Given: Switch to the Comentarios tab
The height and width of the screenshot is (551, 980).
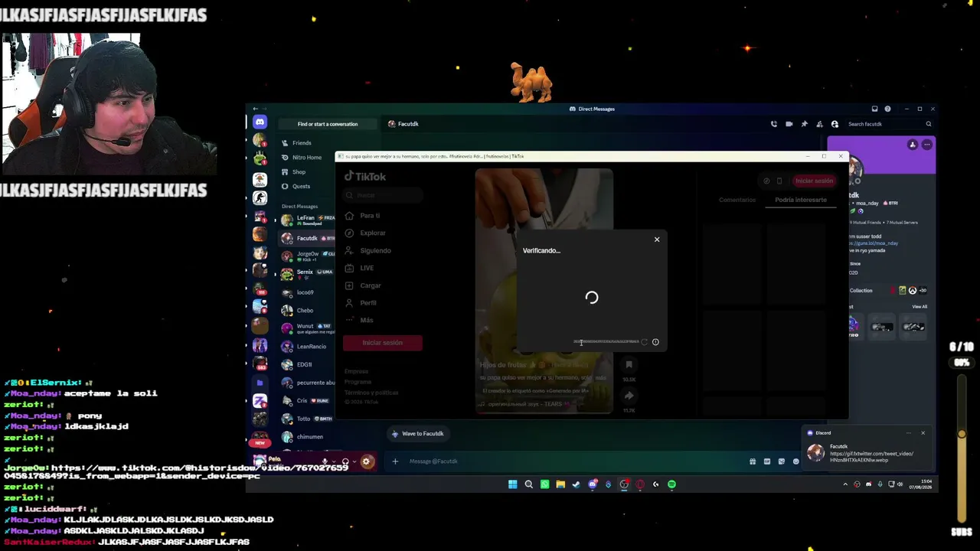Looking at the screenshot, I should pyautogui.click(x=737, y=200).
